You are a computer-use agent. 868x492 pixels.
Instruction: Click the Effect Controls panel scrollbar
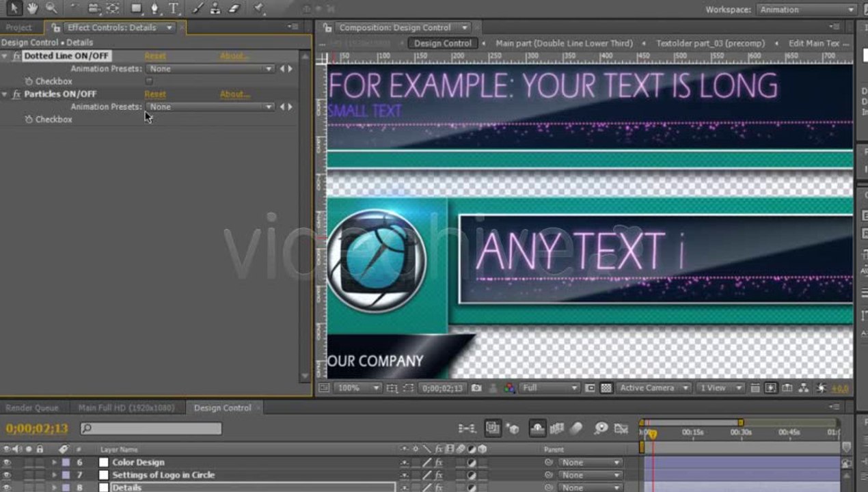(306, 217)
